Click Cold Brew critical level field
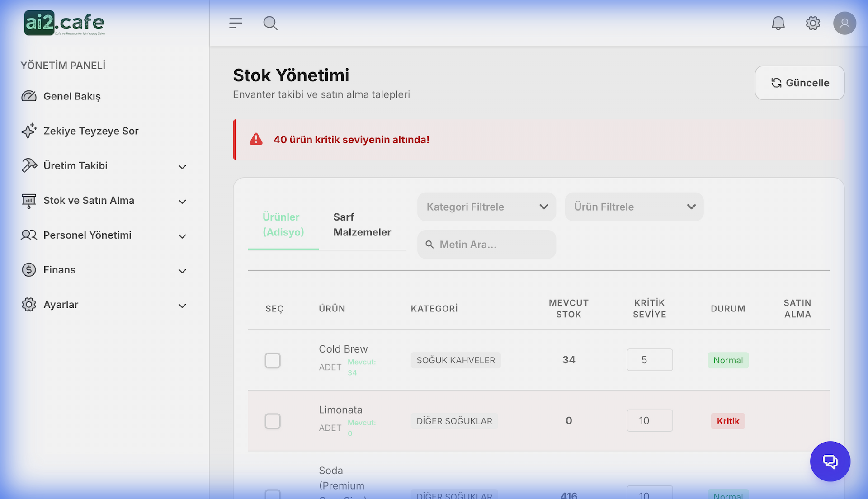Viewport: 868px width, 499px height. tap(649, 360)
